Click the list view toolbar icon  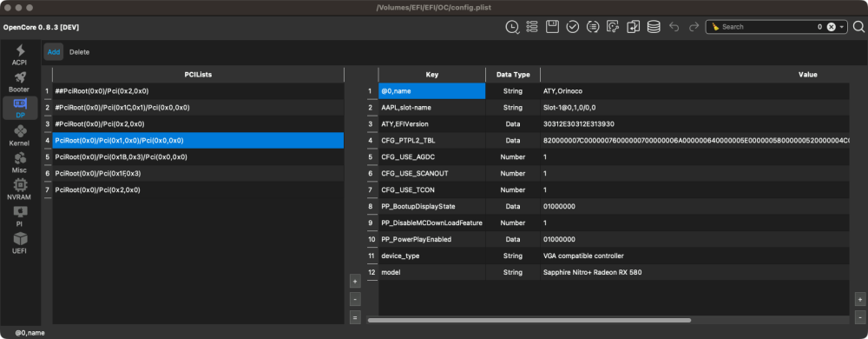(x=532, y=27)
